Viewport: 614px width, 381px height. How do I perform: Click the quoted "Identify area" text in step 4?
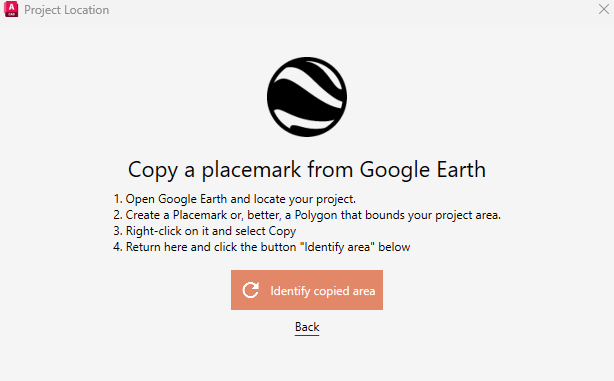coord(339,247)
